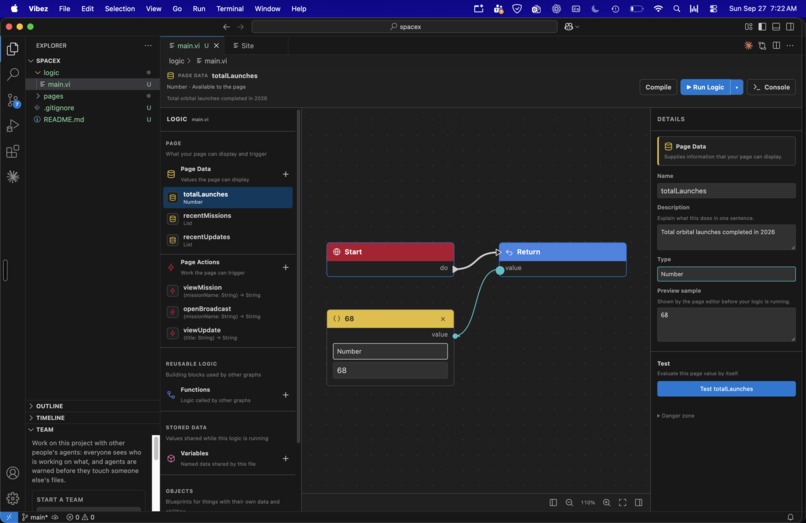The width and height of the screenshot is (806, 523).
Task: Click the compare changes icon in editor toolbar
Action: tap(762, 46)
